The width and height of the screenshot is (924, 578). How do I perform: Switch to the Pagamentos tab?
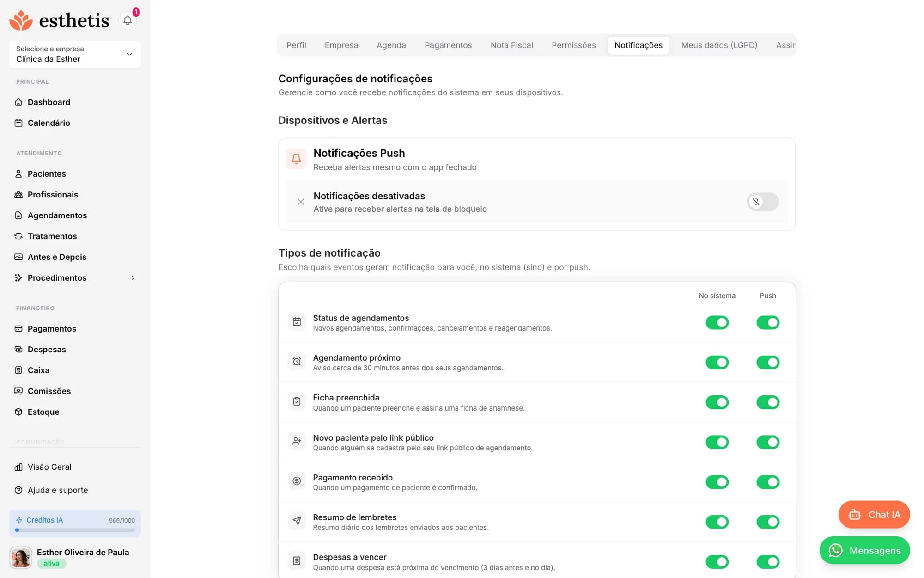click(x=448, y=45)
